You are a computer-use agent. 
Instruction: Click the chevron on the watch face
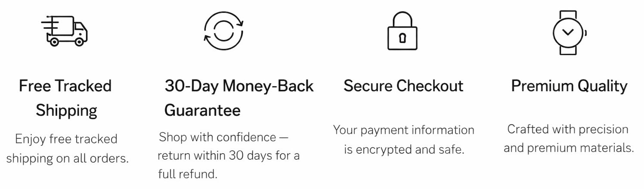coord(568,33)
